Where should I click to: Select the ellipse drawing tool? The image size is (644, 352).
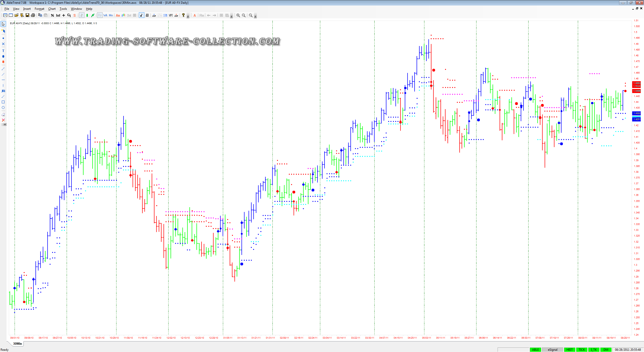pyautogui.click(x=3, y=108)
